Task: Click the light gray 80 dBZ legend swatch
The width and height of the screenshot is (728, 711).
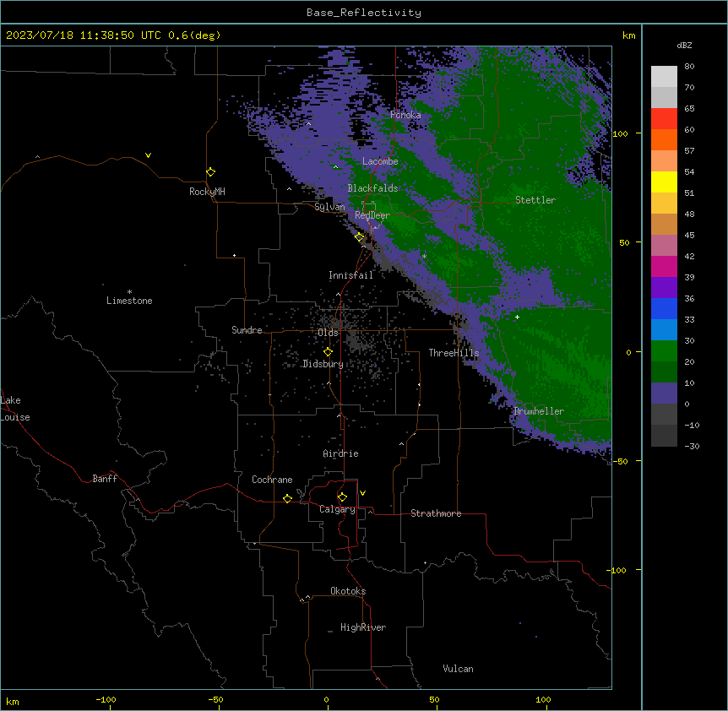Action: tap(664, 77)
